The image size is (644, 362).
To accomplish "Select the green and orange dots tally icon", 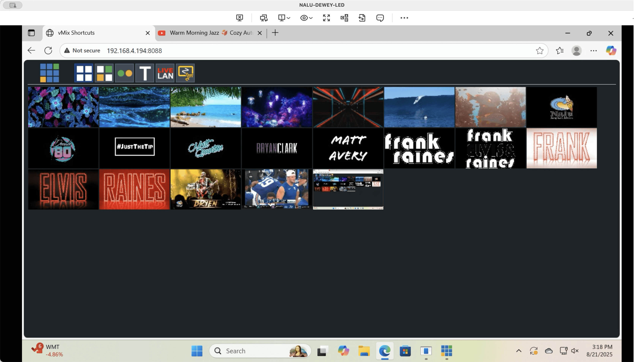I will [124, 73].
